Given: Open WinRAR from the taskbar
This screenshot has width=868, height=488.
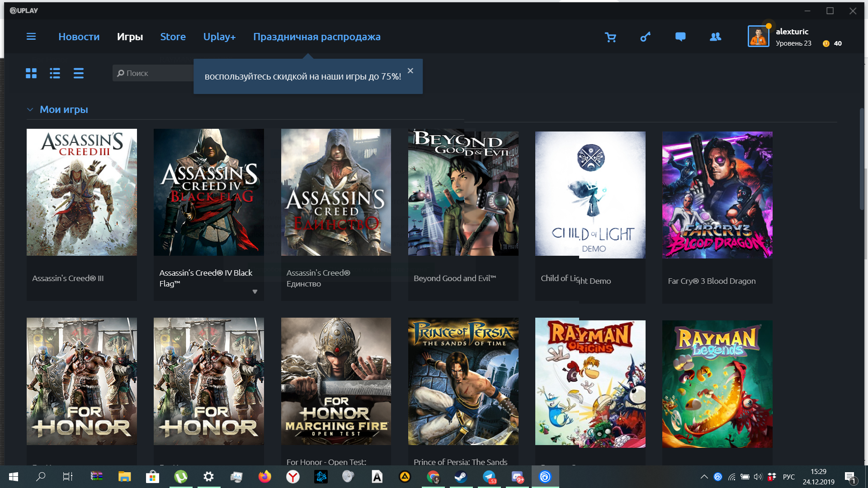Looking at the screenshot, I should [x=96, y=477].
